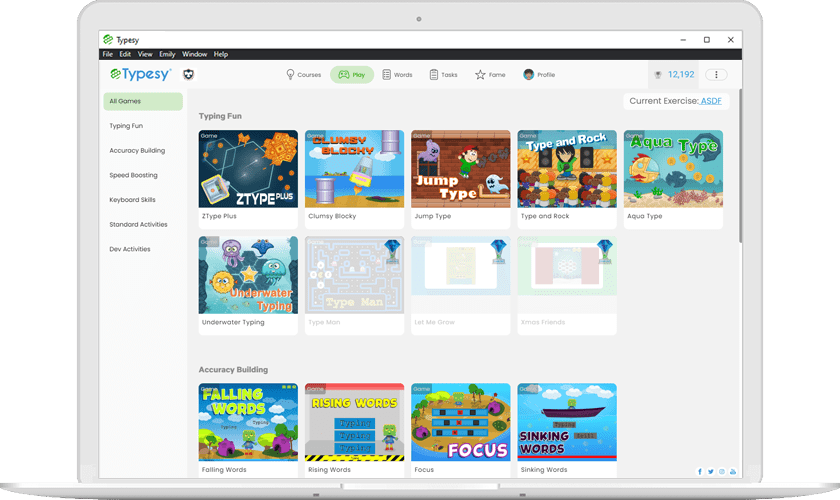Screen dimensions: 840x500
Task: Click the diamond badge on Xmas Friends
Action: [x=605, y=250]
